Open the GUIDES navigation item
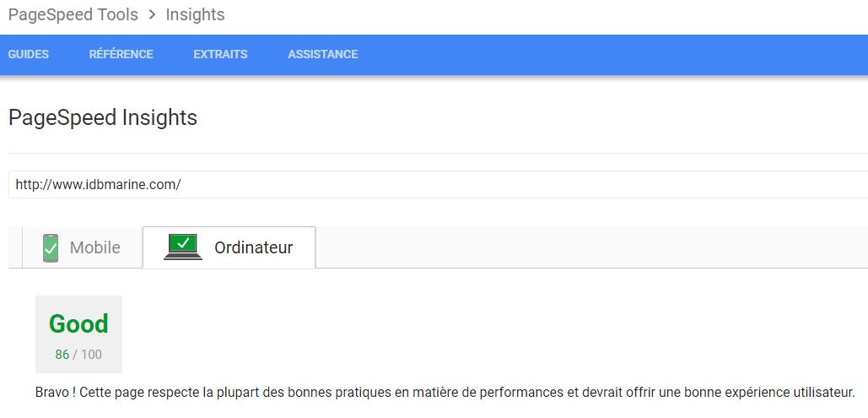 click(29, 54)
